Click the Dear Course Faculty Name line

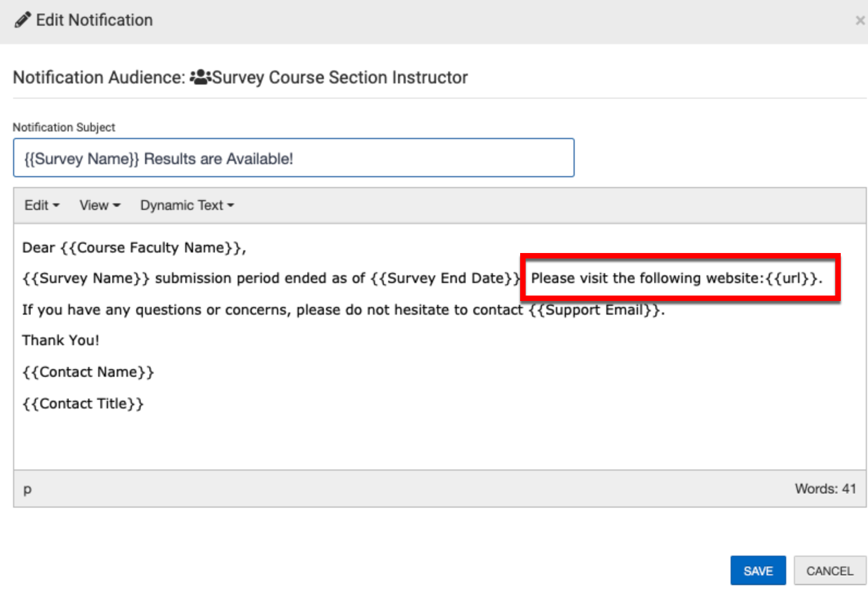tap(134, 248)
